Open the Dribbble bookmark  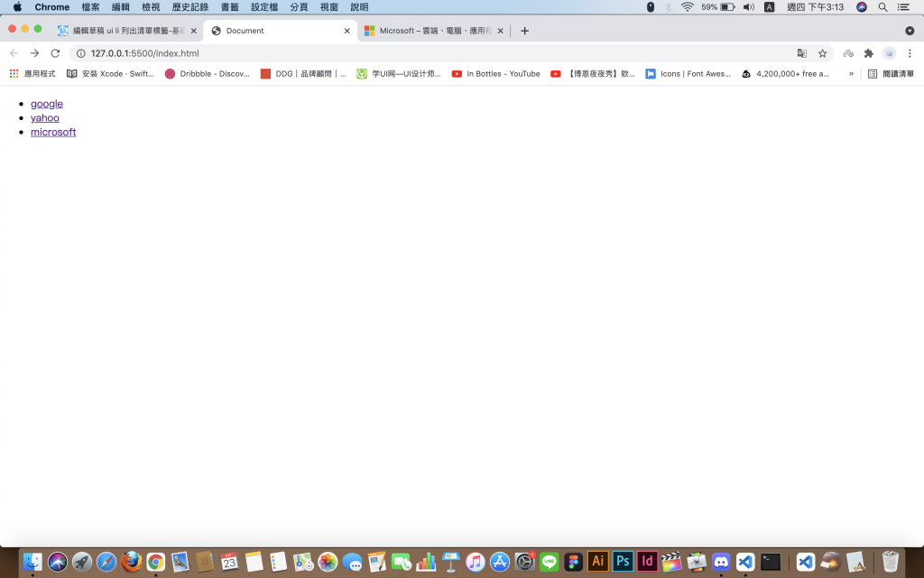tap(207, 74)
